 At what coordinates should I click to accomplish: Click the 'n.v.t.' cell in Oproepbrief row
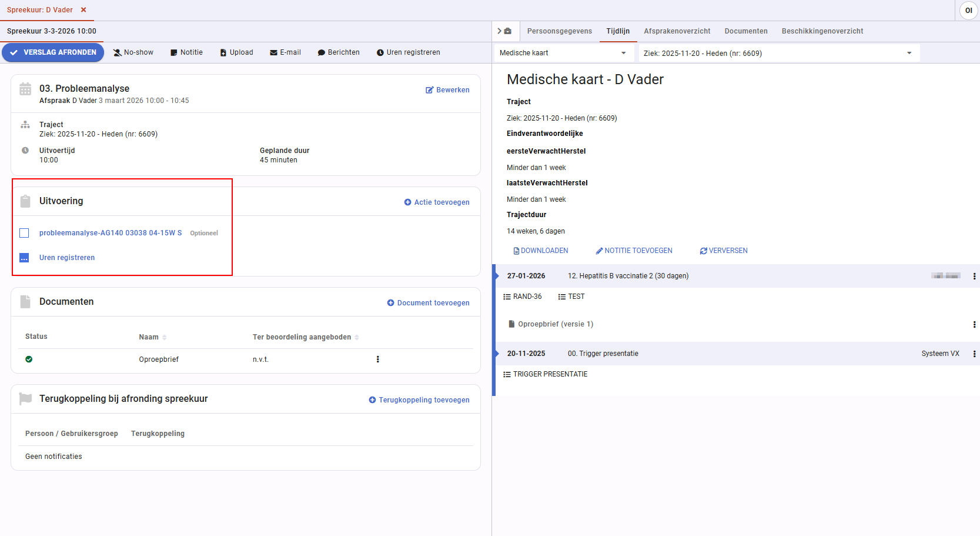(260, 359)
